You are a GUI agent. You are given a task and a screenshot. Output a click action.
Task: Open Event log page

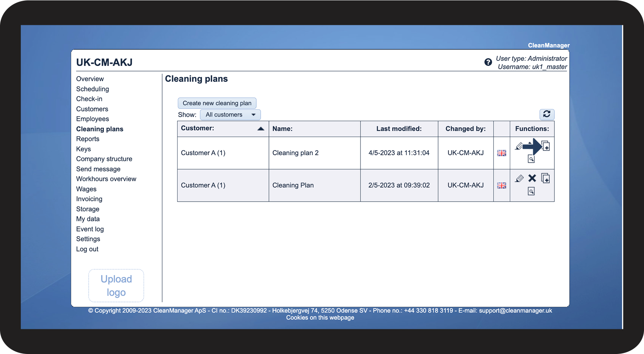pos(90,229)
